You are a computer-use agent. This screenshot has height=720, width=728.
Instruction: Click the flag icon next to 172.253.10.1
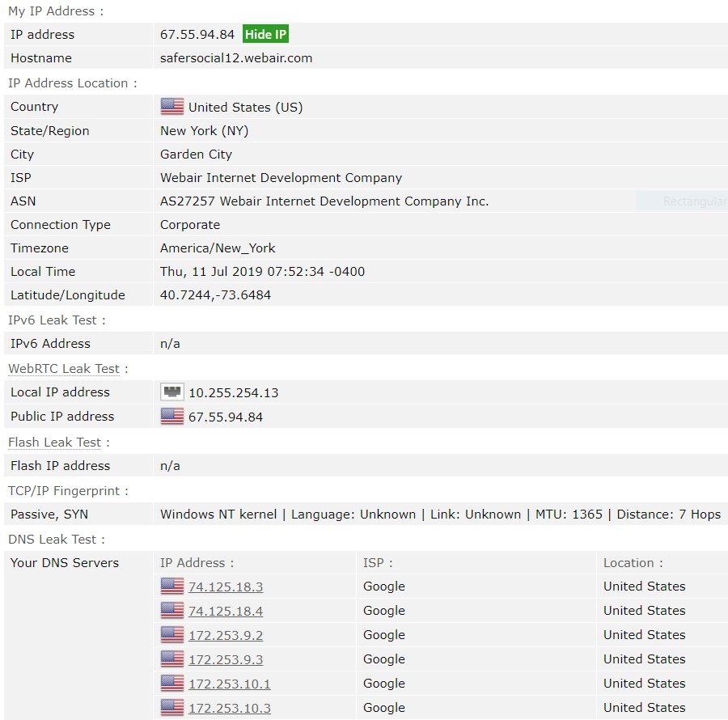click(x=172, y=684)
